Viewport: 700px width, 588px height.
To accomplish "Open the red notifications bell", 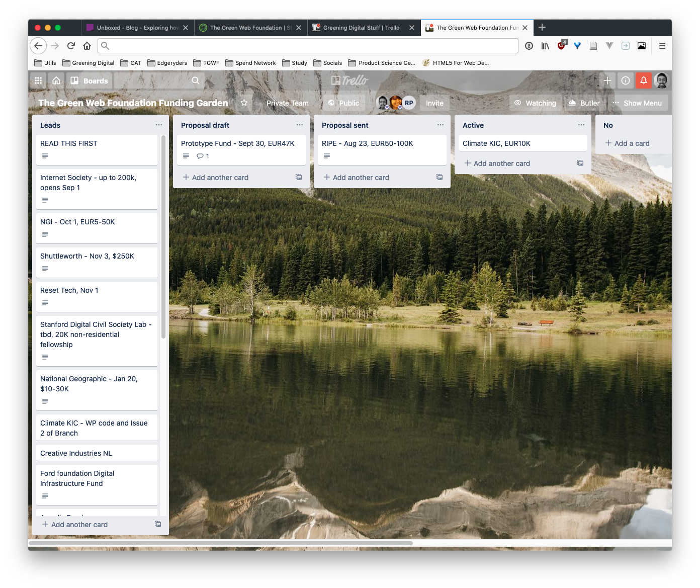I will (644, 80).
